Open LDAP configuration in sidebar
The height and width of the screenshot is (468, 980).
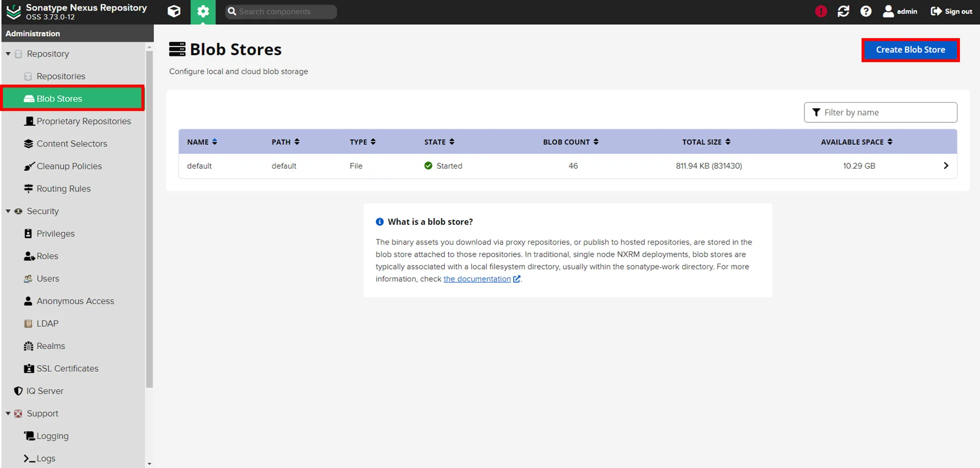47,324
